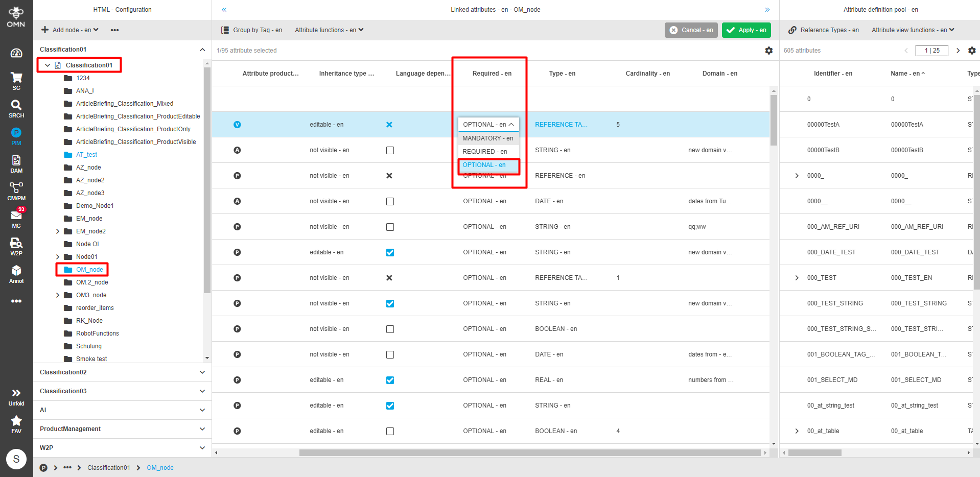Open linked attributes table settings gear

[x=768, y=51]
